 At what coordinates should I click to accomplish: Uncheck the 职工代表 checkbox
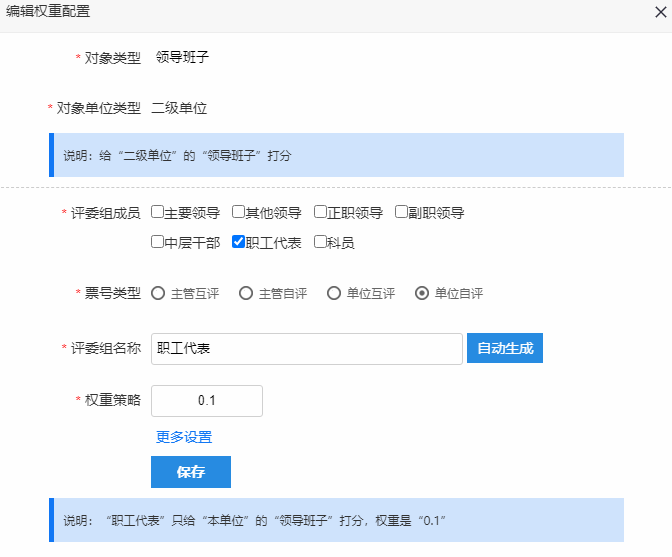238,242
